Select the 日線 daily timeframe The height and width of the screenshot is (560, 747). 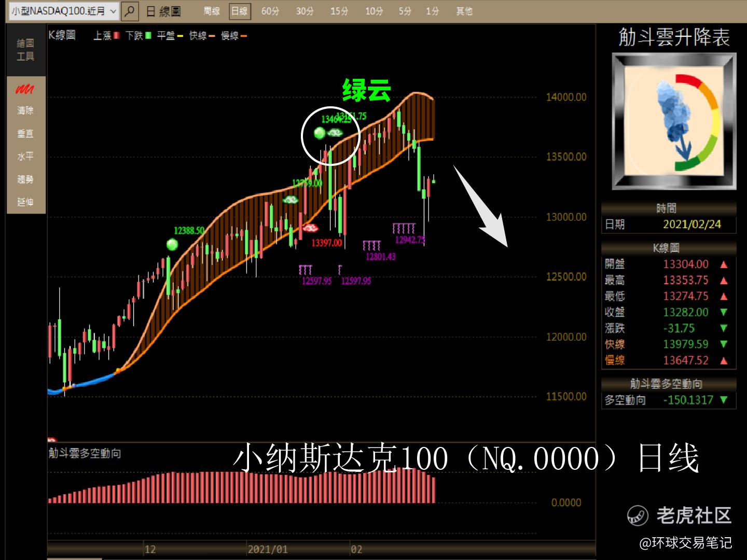[x=240, y=11]
